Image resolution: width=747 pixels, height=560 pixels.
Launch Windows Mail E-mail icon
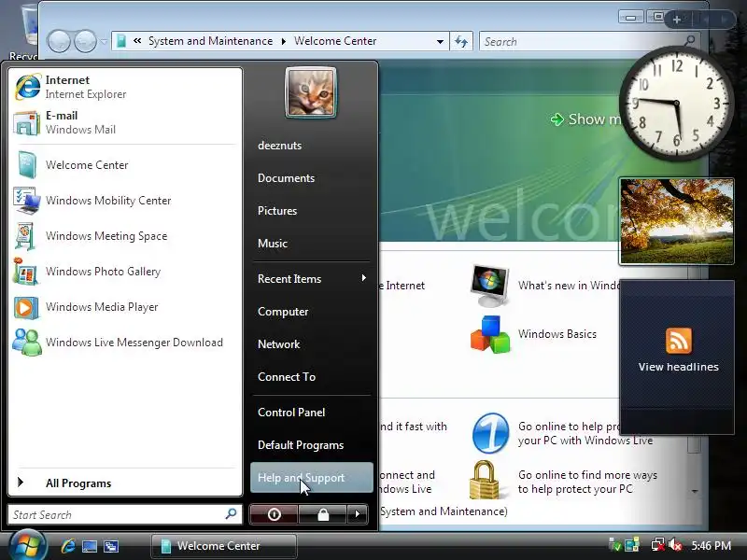[27, 122]
